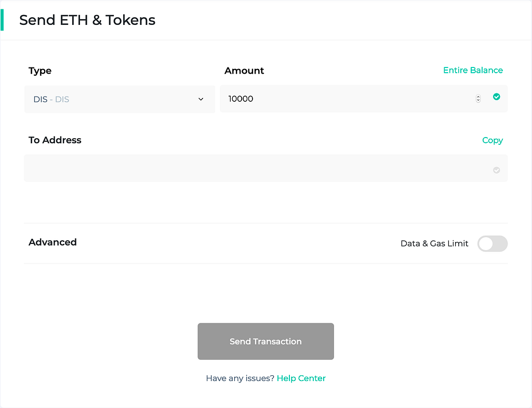Click the Amount stepper down arrow
Screen dimensions: 532x408
click(x=478, y=101)
